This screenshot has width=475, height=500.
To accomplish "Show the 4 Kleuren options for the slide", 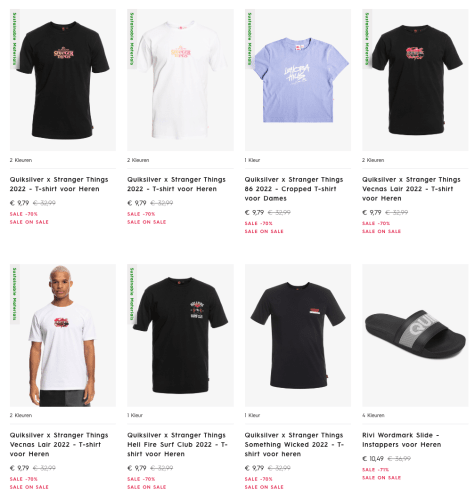I will coord(373,415).
